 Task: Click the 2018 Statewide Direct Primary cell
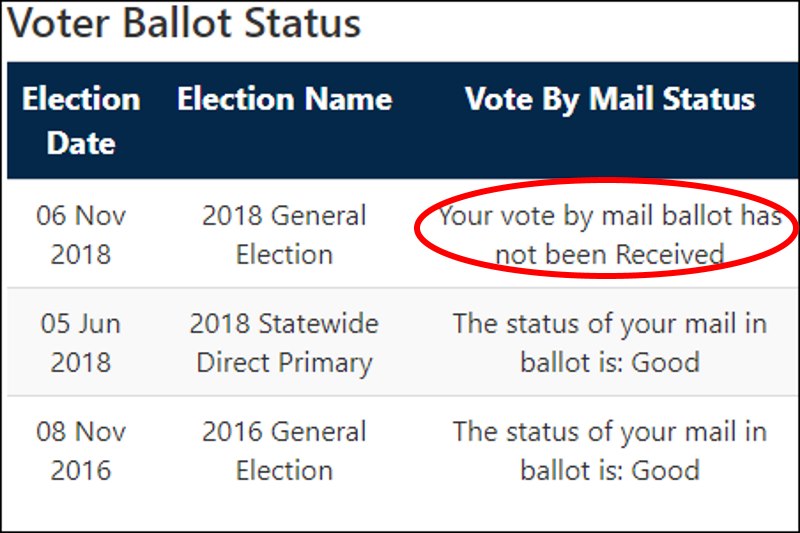tap(284, 342)
